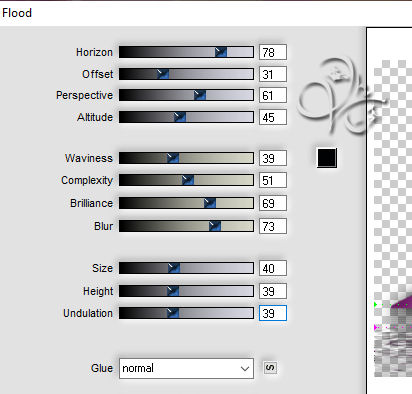Click the Altitude slider handle

180,117
